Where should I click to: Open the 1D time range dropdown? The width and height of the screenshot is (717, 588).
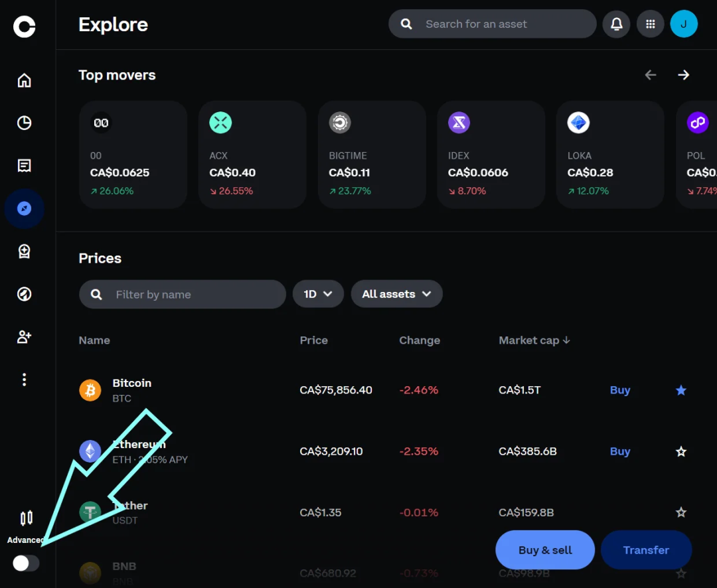point(318,294)
